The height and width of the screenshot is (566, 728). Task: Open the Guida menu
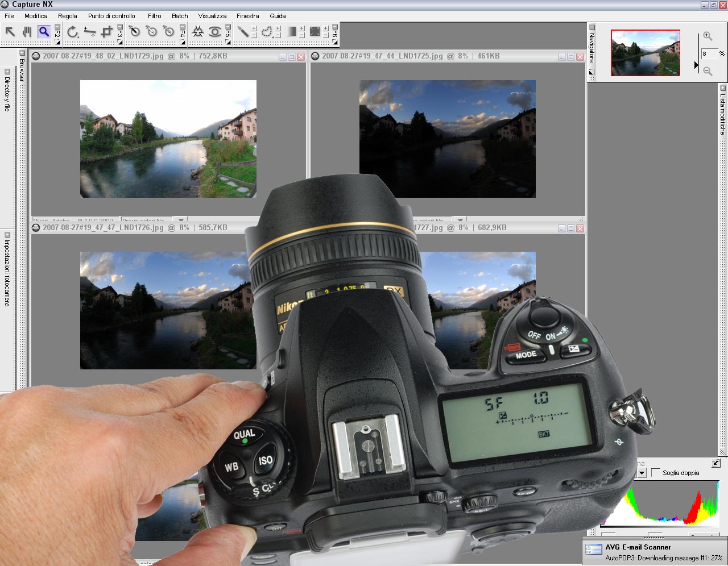278,16
